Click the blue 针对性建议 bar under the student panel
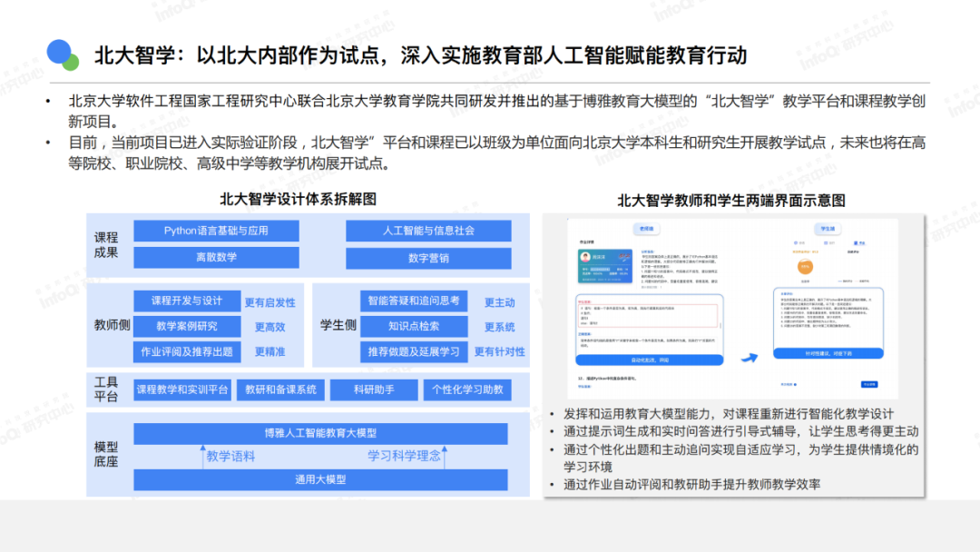The width and height of the screenshot is (980, 552). [x=828, y=353]
